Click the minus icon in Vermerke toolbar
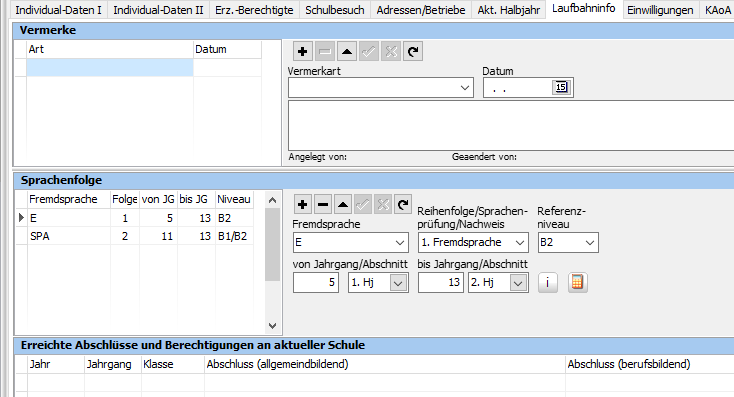 coord(324,51)
